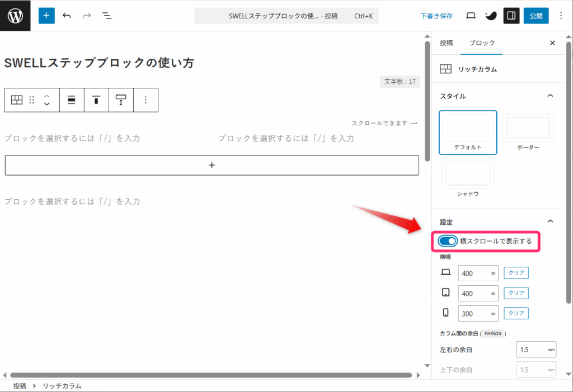The height and width of the screenshot is (392, 573).
Task: Select the ブロック sidebar tab
Action: click(x=482, y=43)
